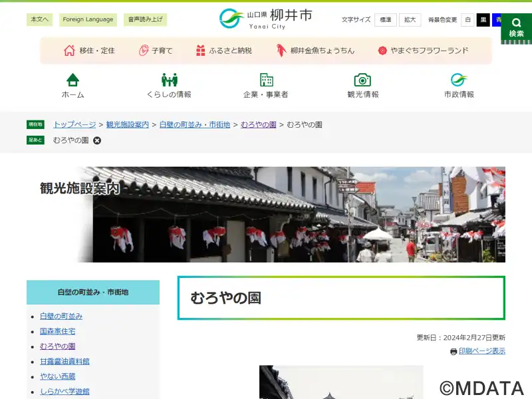The image size is (532, 399).
Task: Open the 印刷ページ表示 print view link
Action: point(482,351)
